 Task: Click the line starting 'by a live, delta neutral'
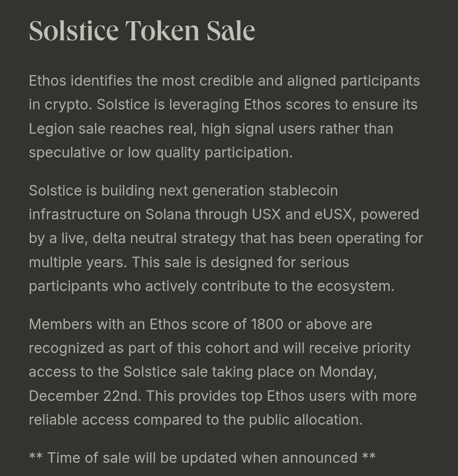[x=226, y=238]
